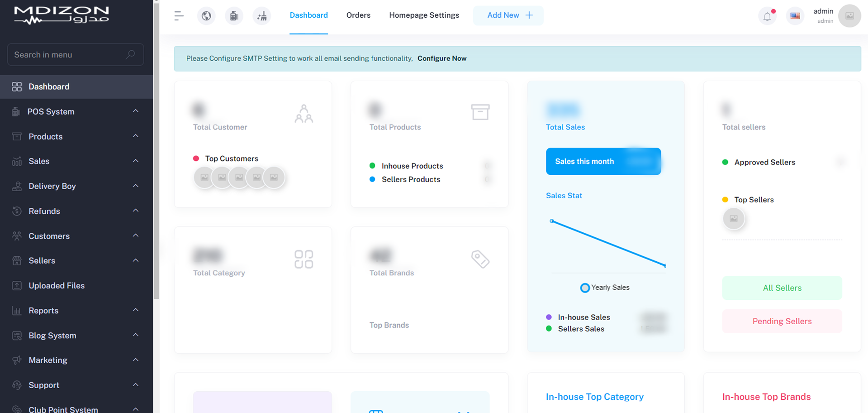This screenshot has width=868, height=413.
Task: Click the Configure Now link
Action: tap(441, 58)
